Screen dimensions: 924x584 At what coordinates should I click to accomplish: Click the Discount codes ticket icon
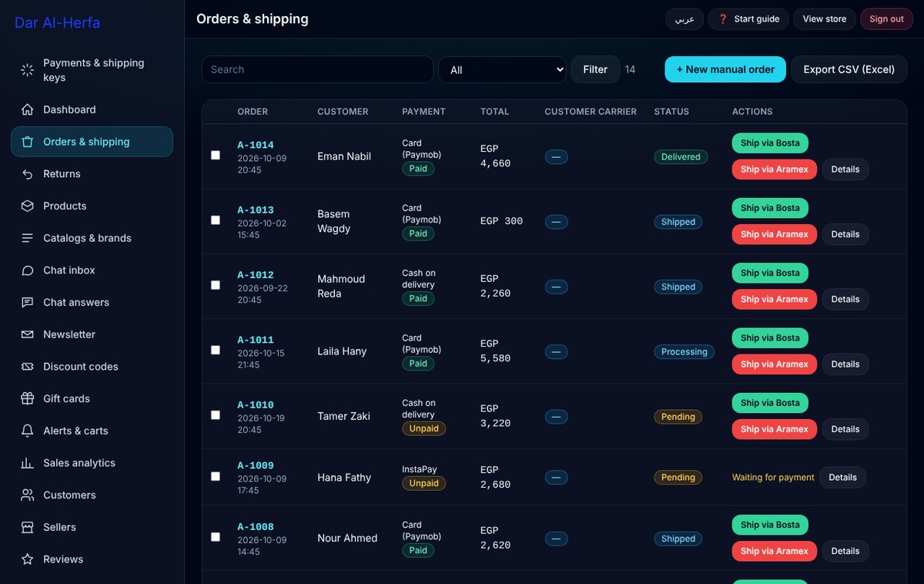tap(28, 367)
